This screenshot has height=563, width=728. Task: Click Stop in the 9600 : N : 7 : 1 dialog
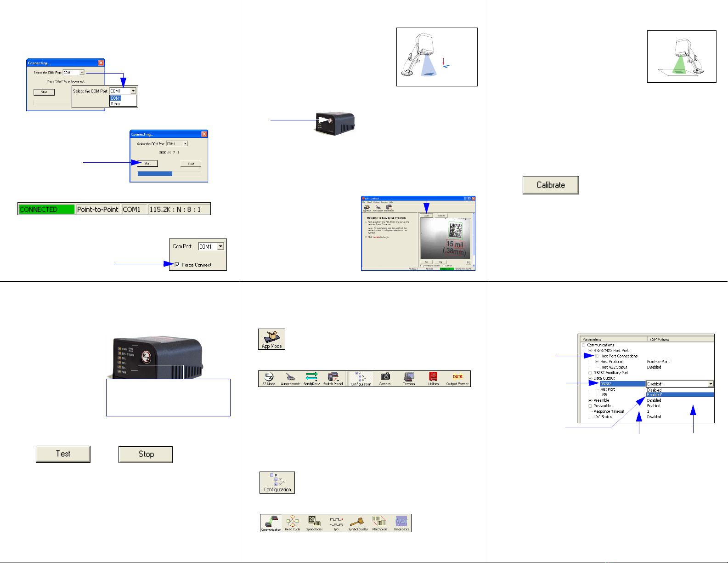pos(191,163)
